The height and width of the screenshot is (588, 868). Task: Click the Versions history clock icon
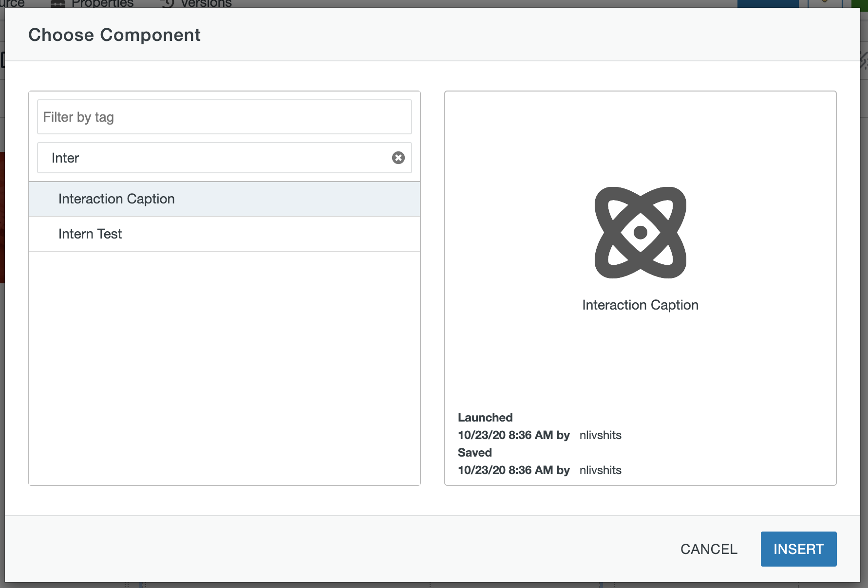(x=168, y=4)
